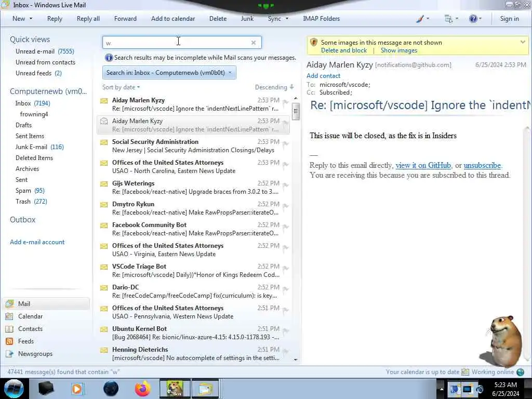Open the menus list icon in toolbar
Viewport: 532px width, 399px height.
point(448,19)
